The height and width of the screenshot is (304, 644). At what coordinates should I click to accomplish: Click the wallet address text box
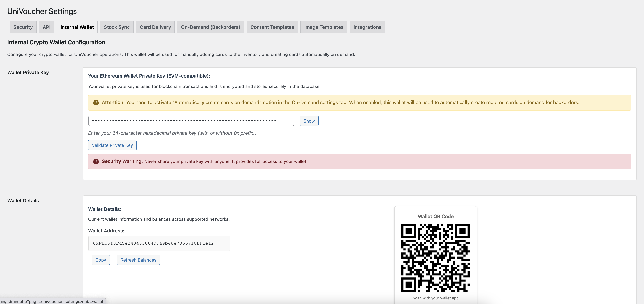click(x=159, y=243)
